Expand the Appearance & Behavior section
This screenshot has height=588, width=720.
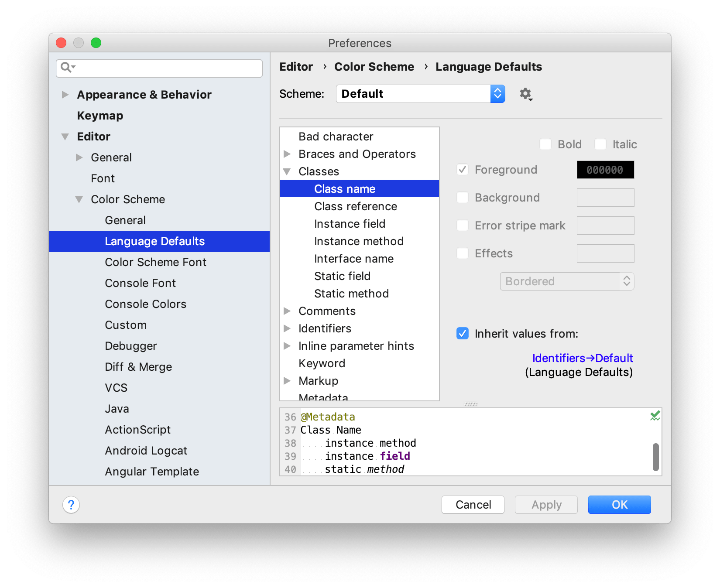66,94
